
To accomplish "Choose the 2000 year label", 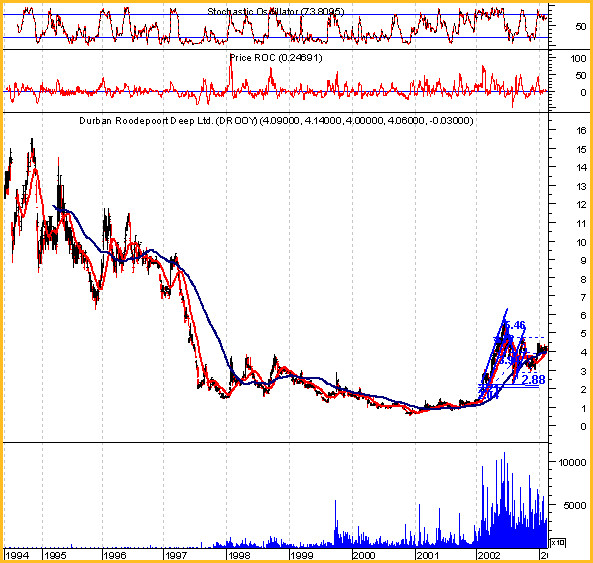I will [x=364, y=555].
